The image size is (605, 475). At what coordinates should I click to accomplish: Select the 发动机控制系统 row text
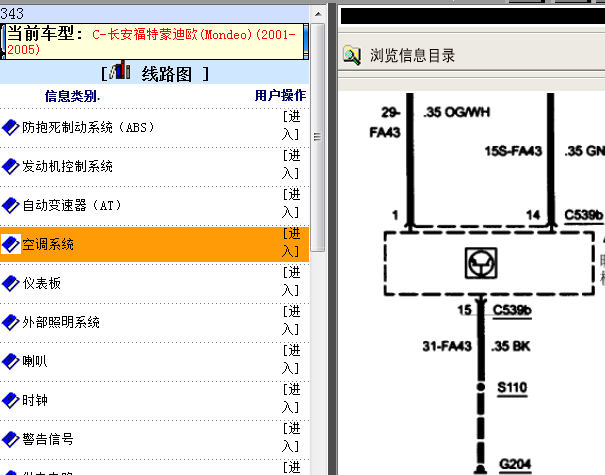[68, 166]
